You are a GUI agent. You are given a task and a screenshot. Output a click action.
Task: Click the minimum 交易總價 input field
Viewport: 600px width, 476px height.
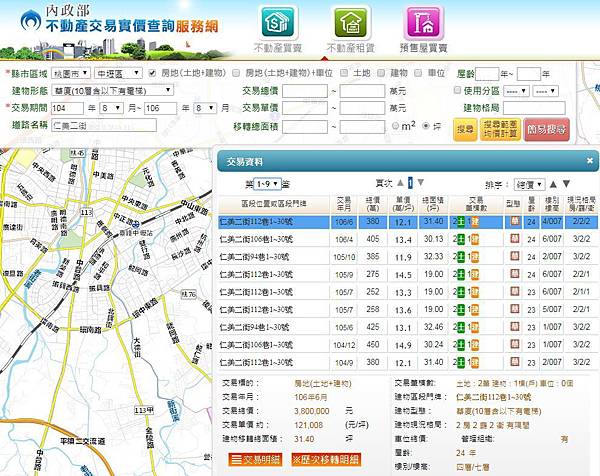pos(305,91)
